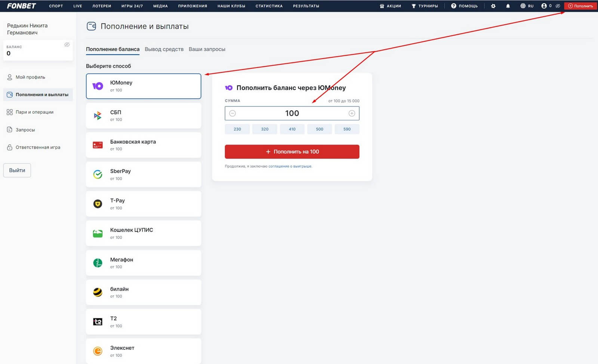Toggle balance visibility eye in header
The height and width of the screenshot is (364, 598).
[558, 6]
